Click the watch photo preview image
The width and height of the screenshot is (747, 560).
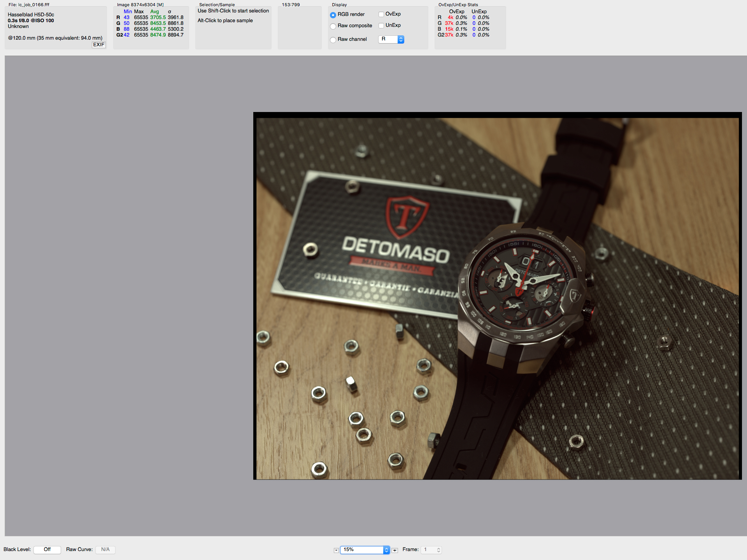[497, 296]
